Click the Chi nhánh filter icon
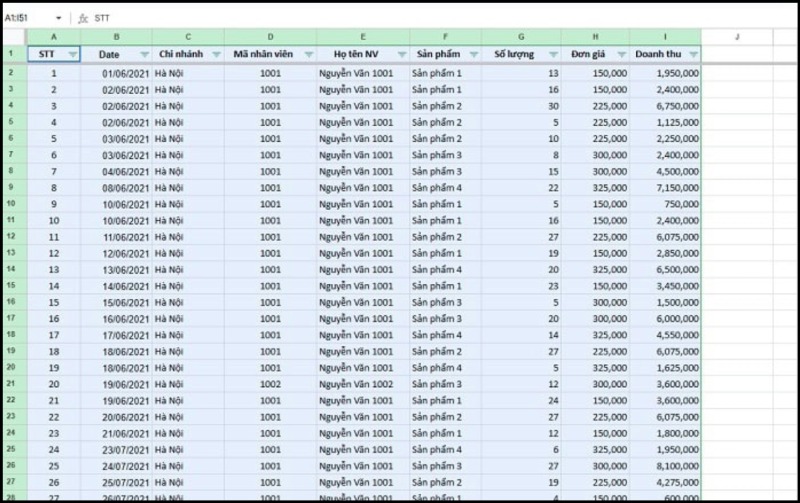This screenshot has width=800, height=503. tap(214, 54)
